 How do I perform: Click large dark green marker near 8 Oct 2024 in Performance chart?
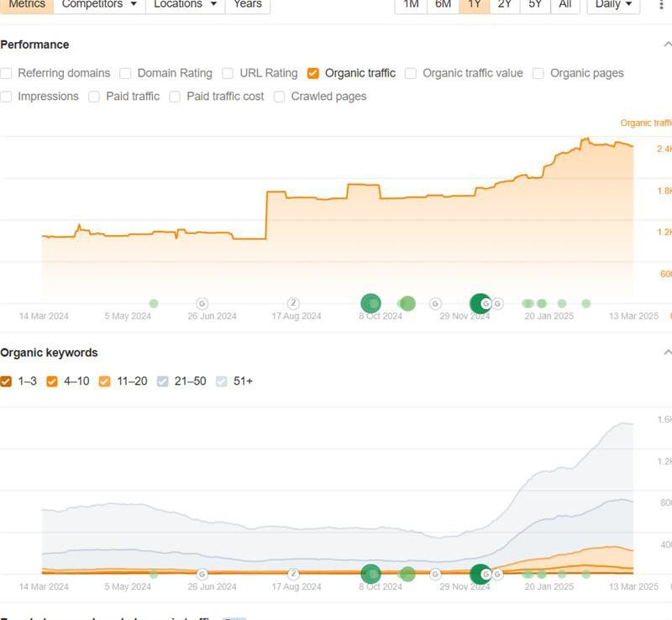370,303
